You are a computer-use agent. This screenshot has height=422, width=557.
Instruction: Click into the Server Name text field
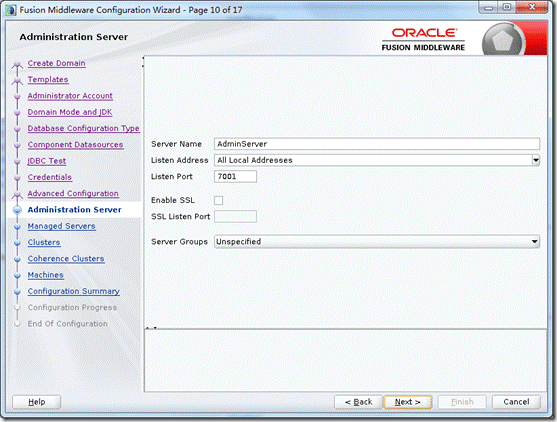coord(377,144)
